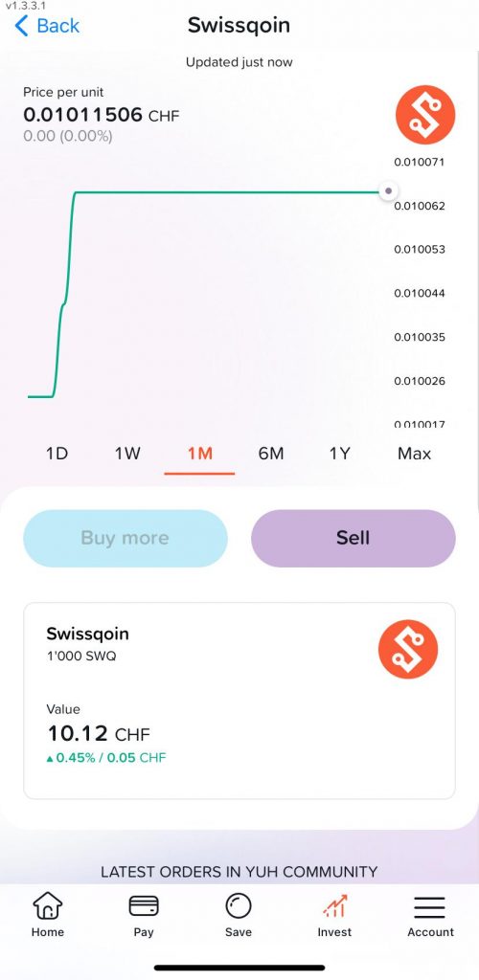This screenshot has width=479, height=980.
Task: Open the Swissqoin 1'000 SWQ holdings card
Action: click(239, 701)
